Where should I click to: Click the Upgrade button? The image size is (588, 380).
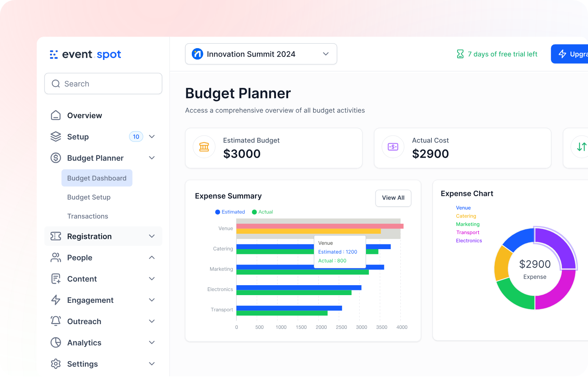coord(570,54)
